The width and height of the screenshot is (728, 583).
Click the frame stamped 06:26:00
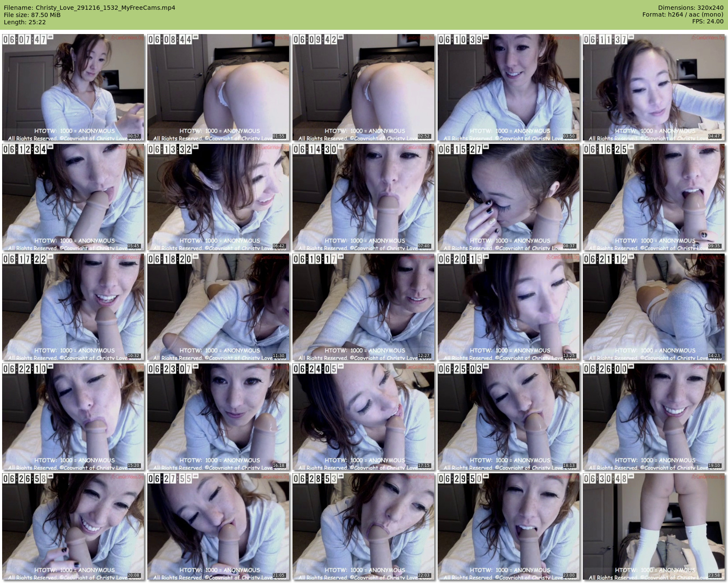[653, 417]
